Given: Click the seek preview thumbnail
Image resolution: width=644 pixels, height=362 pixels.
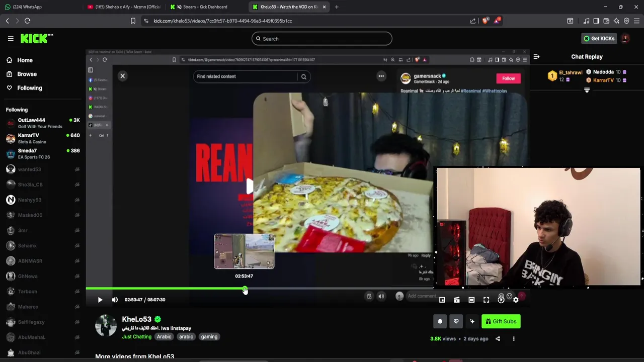Looking at the screenshot, I should coord(244,251).
